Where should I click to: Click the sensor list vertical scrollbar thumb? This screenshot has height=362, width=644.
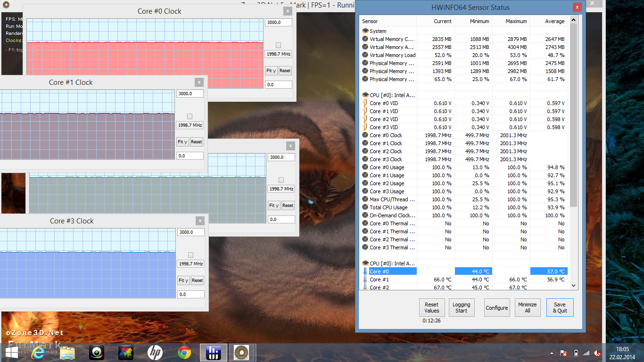tap(574, 115)
